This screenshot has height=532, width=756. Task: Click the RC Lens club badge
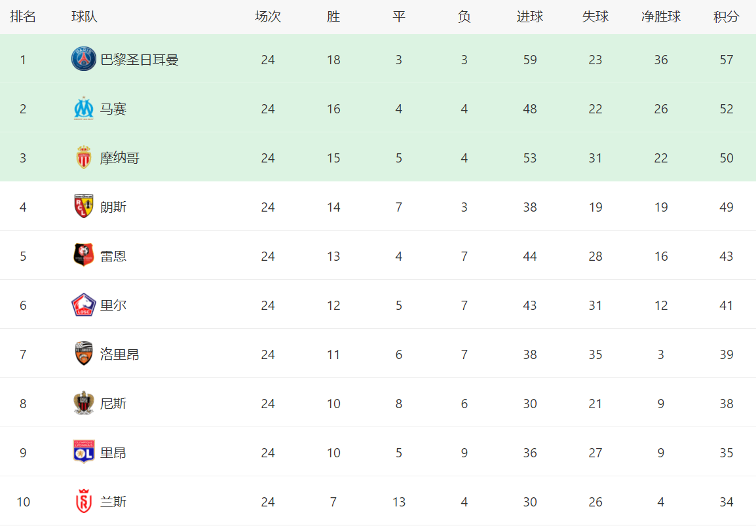[83, 207]
